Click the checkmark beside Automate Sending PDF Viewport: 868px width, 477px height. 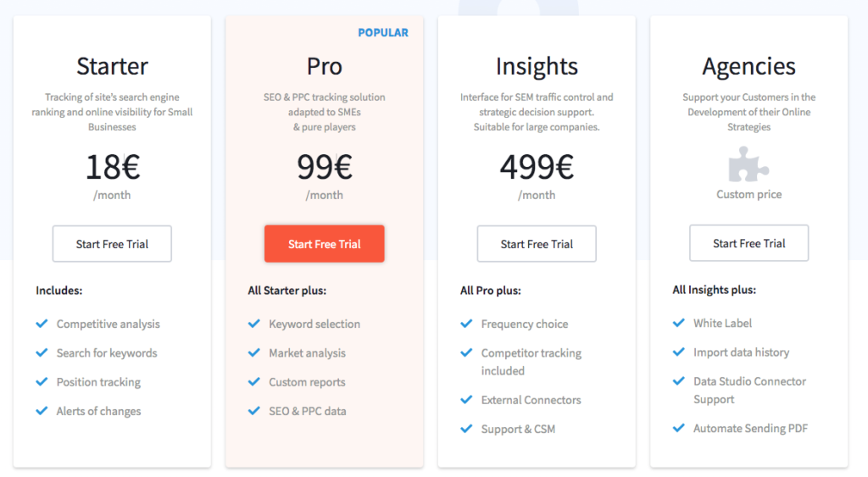point(679,428)
